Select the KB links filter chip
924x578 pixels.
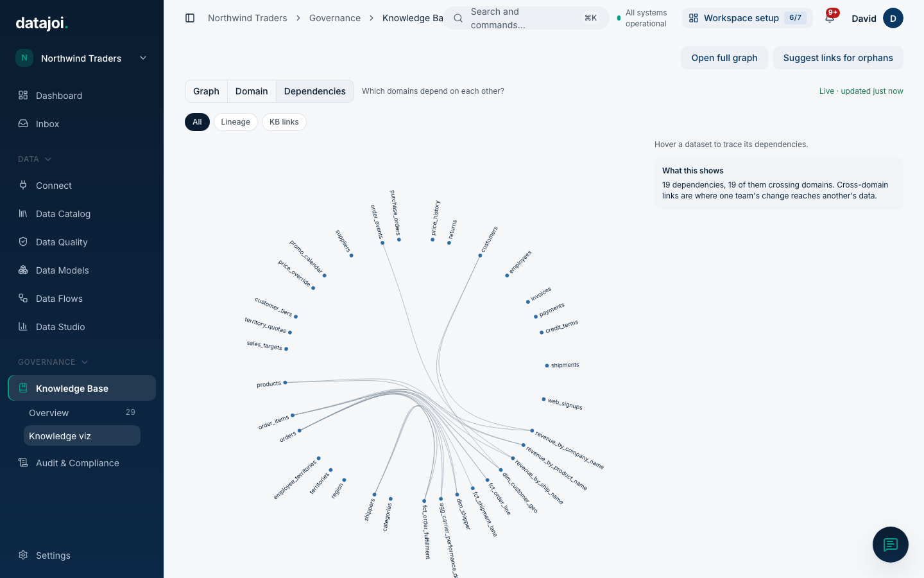(x=284, y=122)
